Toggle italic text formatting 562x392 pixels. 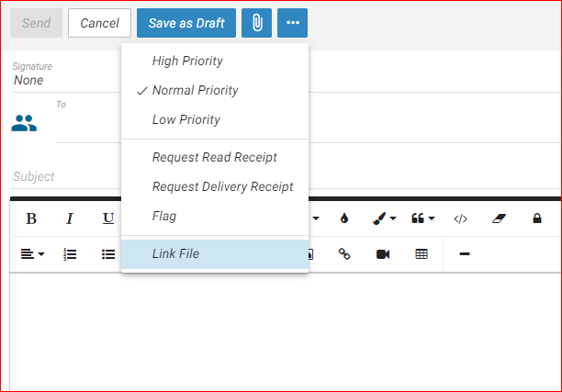(x=70, y=218)
